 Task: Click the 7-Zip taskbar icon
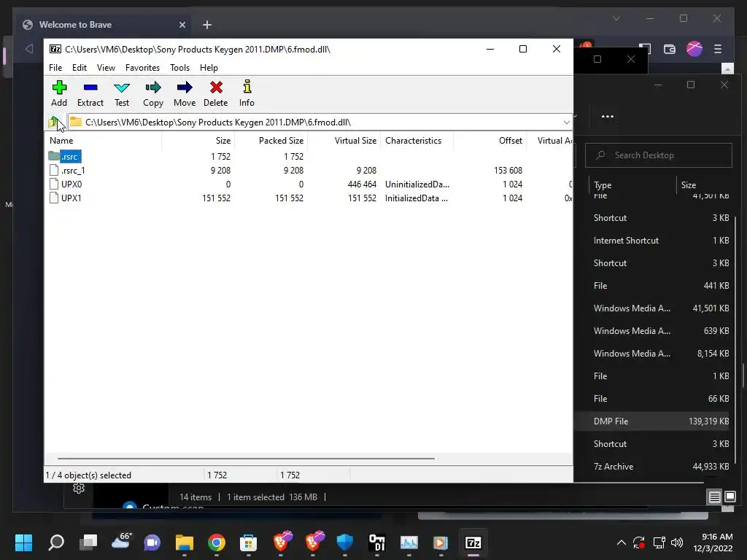pos(473,542)
